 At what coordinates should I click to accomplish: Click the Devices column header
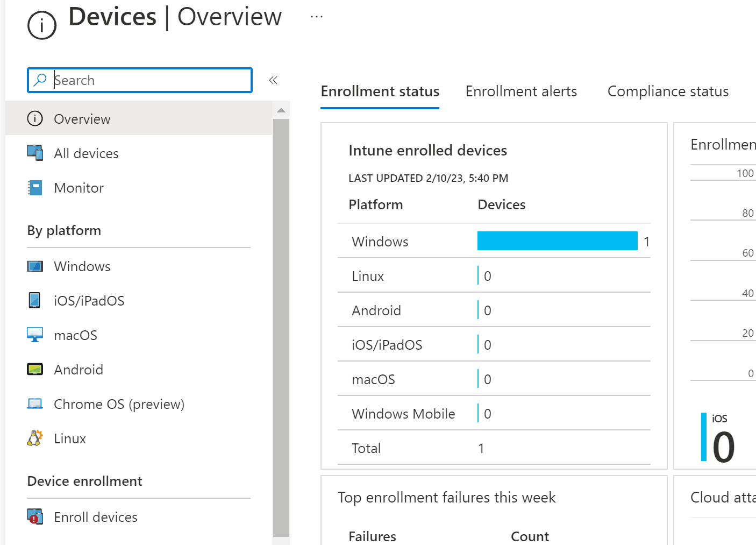[x=502, y=204]
